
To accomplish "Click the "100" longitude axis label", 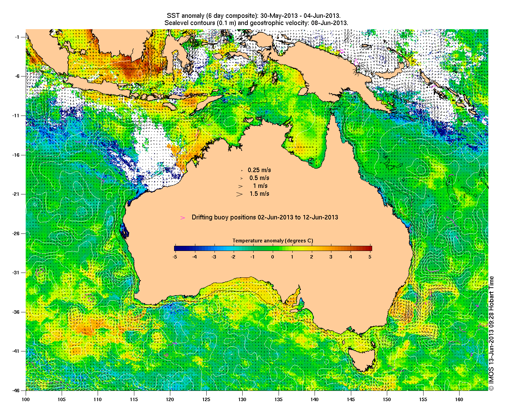I will pos(26,399).
